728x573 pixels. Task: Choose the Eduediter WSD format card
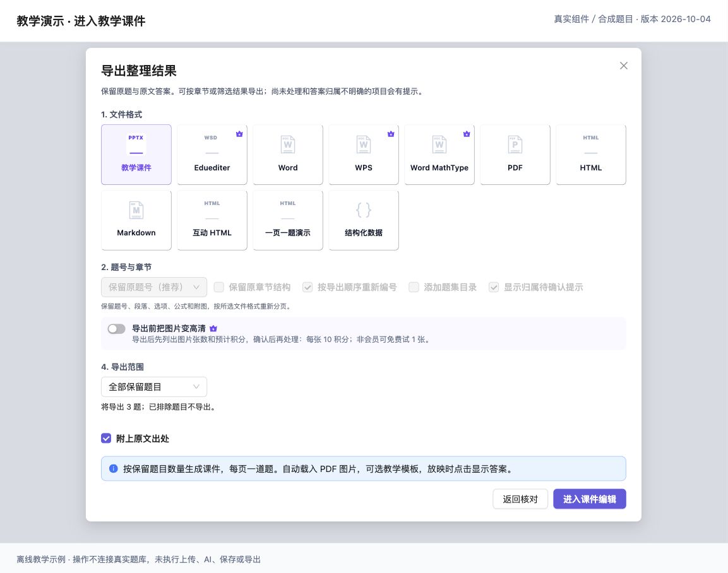(212, 155)
